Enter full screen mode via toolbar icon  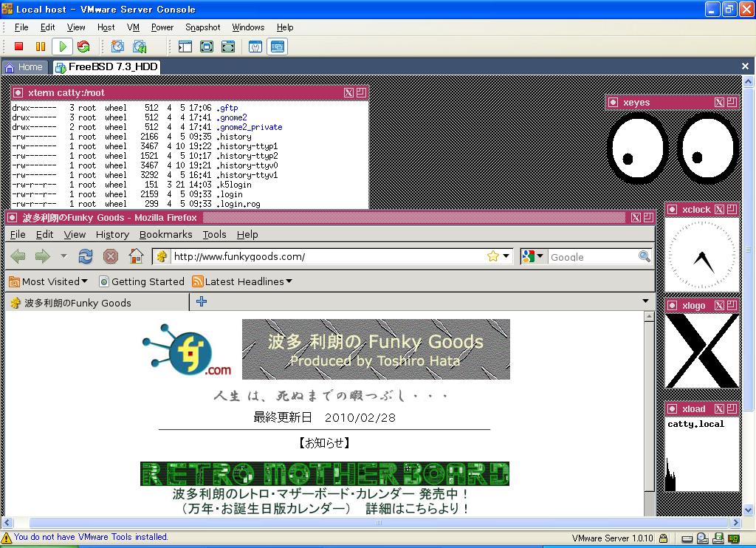(x=207, y=47)
